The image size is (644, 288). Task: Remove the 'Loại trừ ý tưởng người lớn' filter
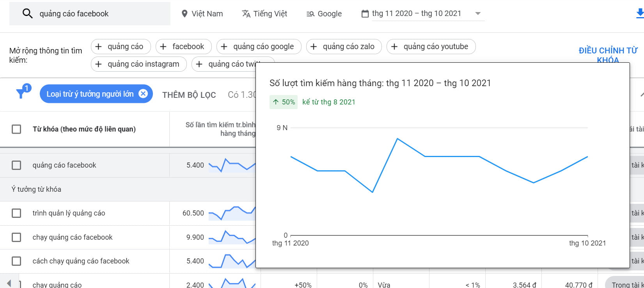(x=143, y=94)
